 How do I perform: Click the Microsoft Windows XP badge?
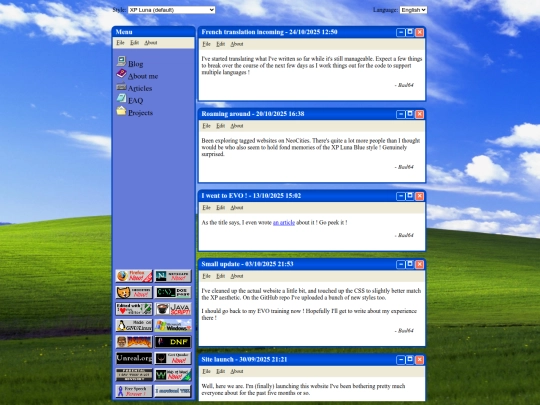[173, 325]
